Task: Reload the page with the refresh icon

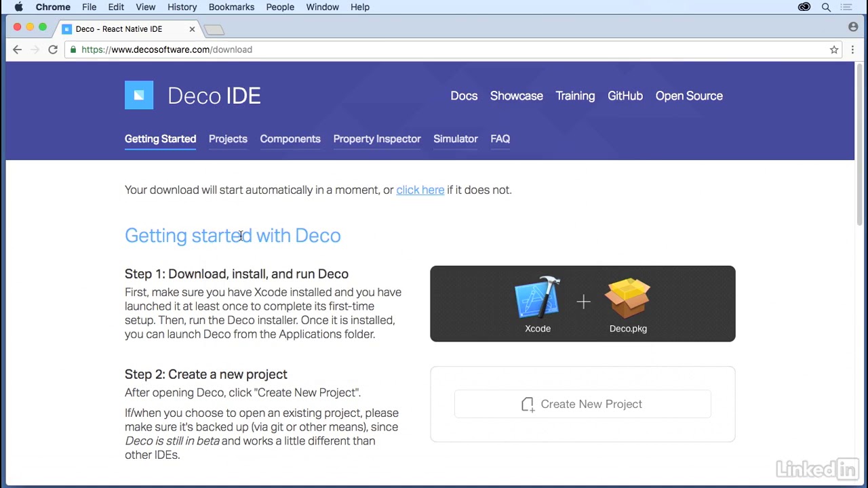Action: click(x=53, y=49)
